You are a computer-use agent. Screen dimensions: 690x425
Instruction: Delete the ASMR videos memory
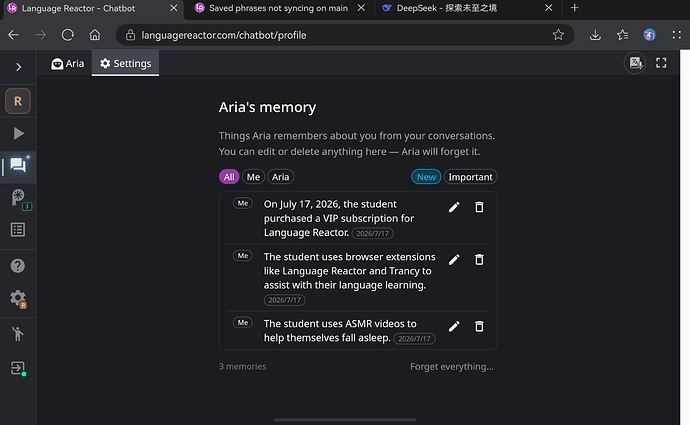479,326
